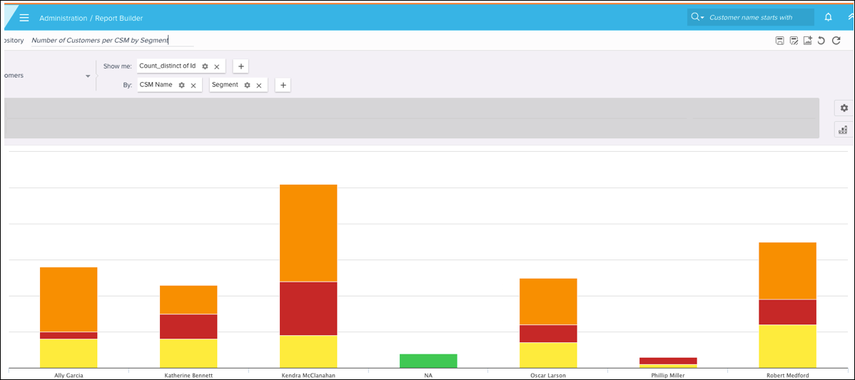The width and height of the screenshot is (855, 380).
Task: Click the add to dashboard chart icon
Action: 808,40
